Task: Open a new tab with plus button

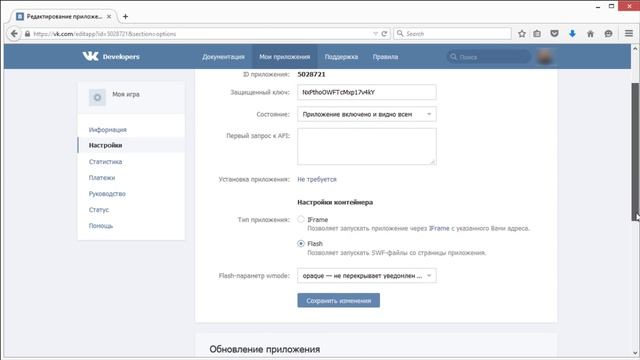Action: pyautogui.click(x=125, y=16)
